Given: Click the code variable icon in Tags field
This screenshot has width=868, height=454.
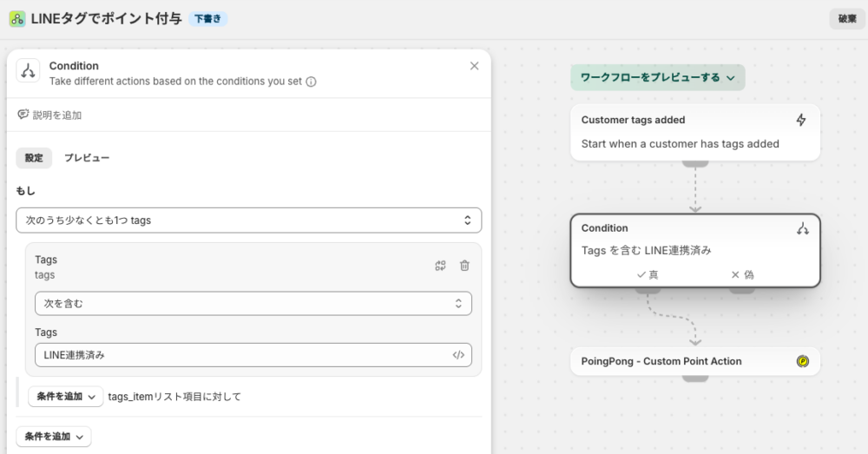Looking at the screenshot, I should click(458, 354).
